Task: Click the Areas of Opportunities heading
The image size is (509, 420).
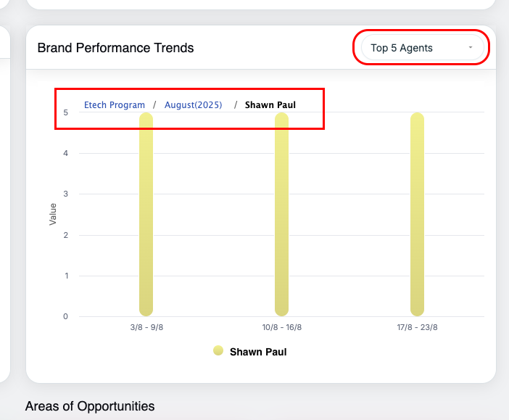Action: [90, 406]
